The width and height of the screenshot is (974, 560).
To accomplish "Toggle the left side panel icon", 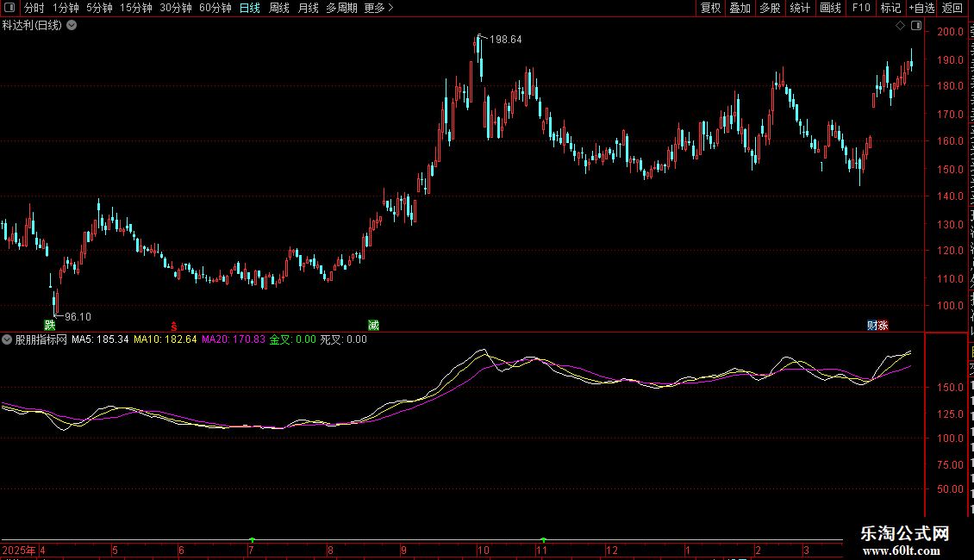I will click(x=9, y=8).
